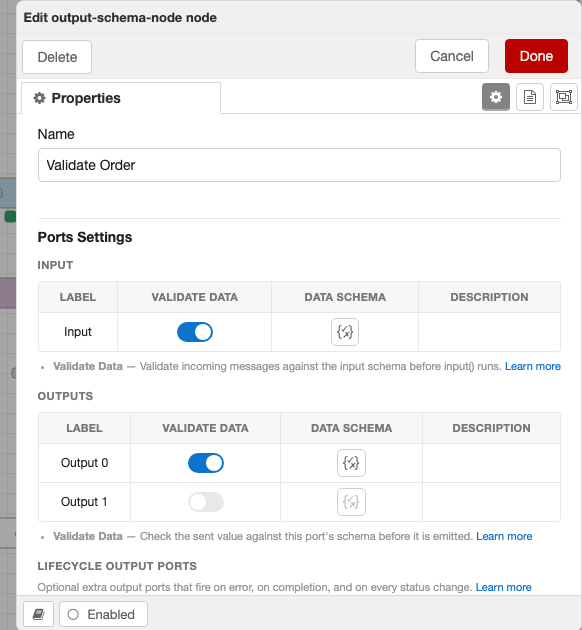Click the Input row description cell

(489, 332)
